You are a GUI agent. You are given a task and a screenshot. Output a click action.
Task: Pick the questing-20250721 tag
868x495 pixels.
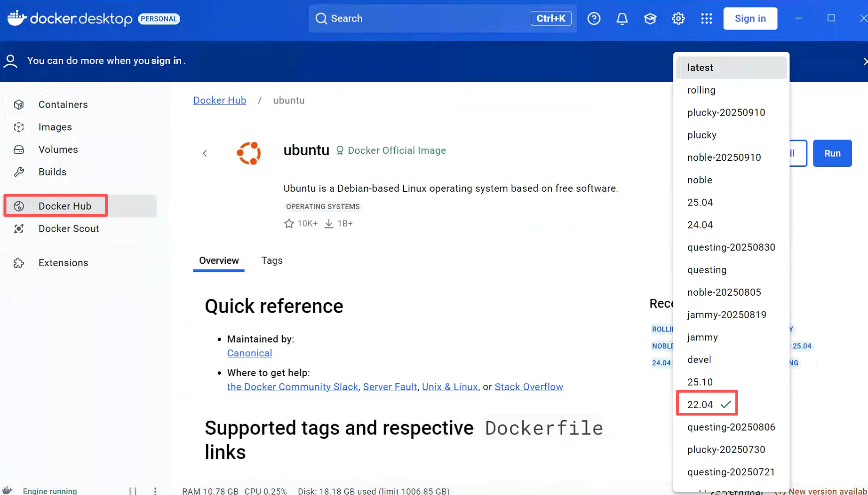click(x=731, y=472)
